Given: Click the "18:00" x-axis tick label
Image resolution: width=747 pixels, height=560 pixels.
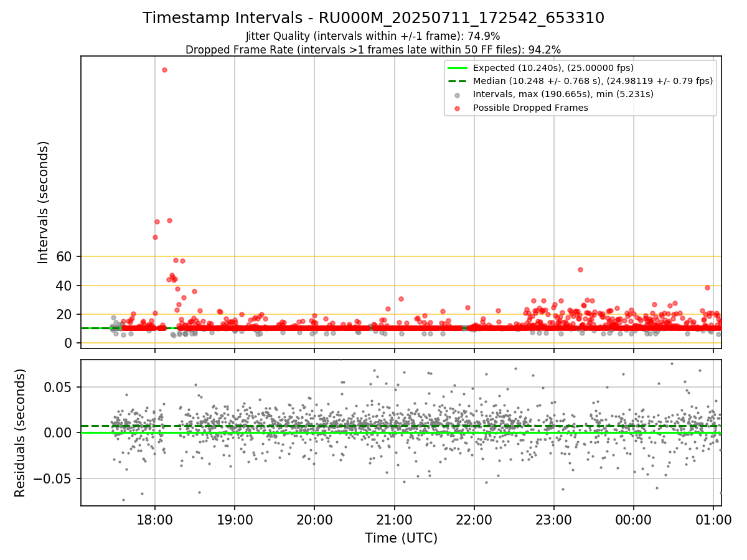Looking at the screenshot, I should coord(155,519).
